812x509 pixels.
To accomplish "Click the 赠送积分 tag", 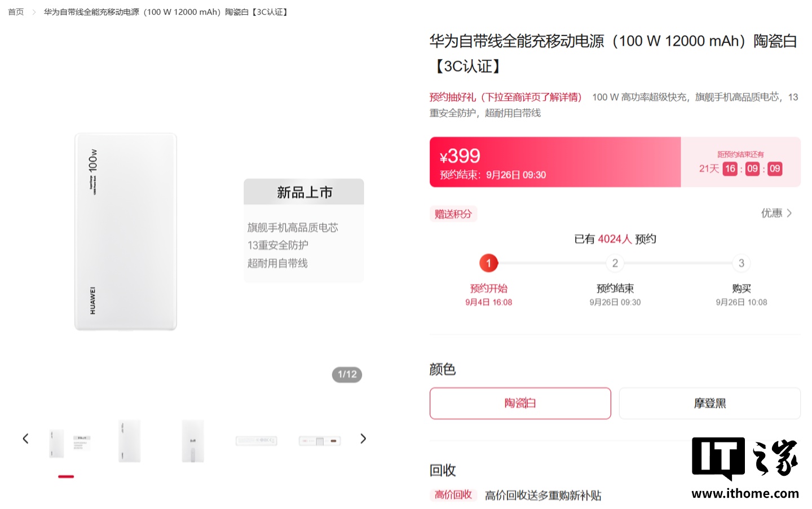I will [453, 214].
